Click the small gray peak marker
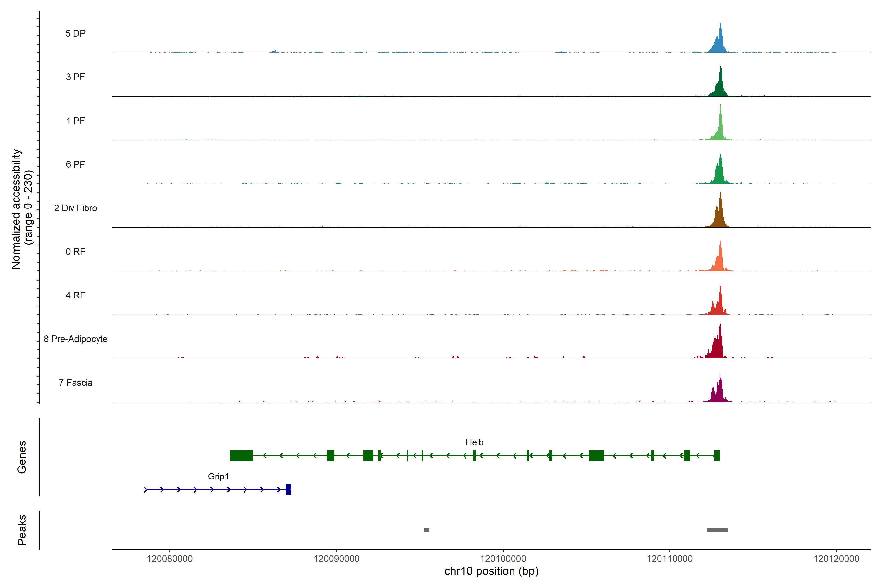Viewport: 882px width, 588px height. [427, 530]
